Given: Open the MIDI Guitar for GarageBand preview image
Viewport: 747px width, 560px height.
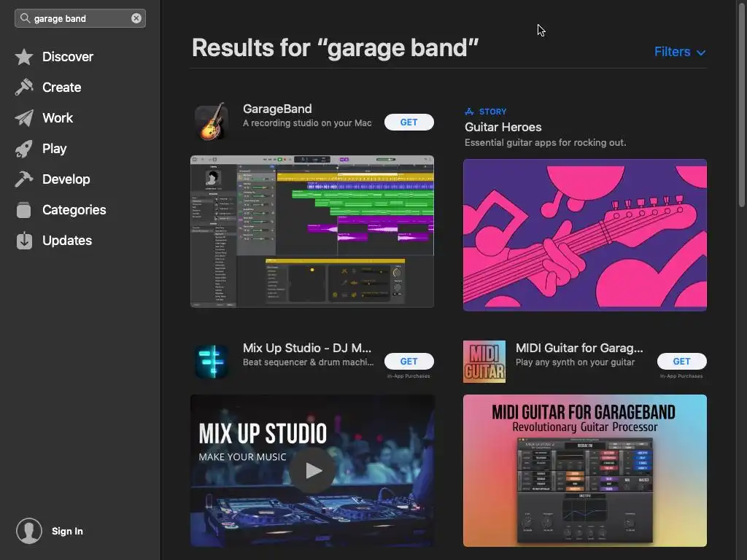Looking at the screenshot, I should 585,470.
